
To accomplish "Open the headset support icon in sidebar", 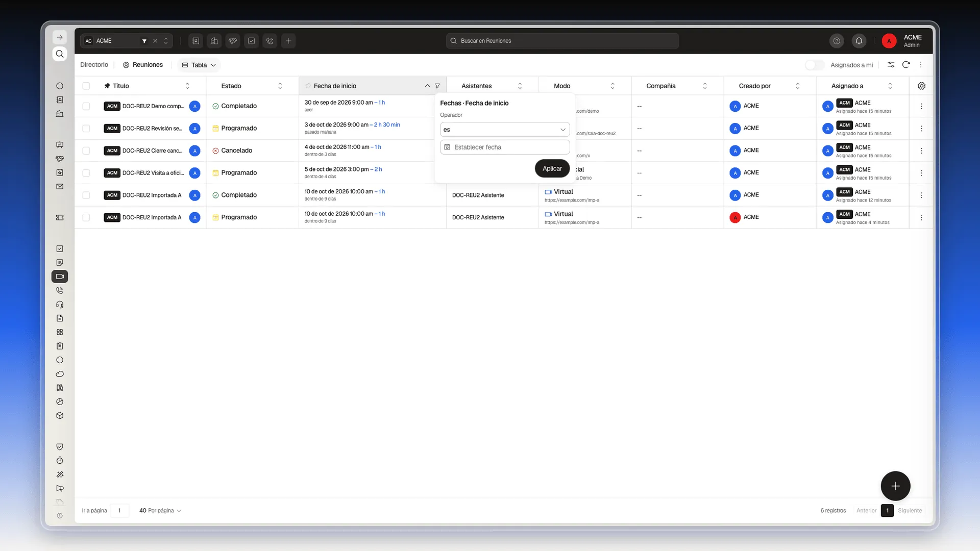I will tap(60, 305).
